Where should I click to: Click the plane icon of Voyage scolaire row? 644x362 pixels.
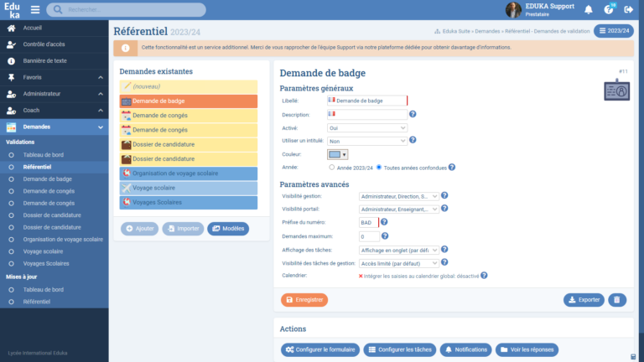pyautogui.click(x=126, y=188)
